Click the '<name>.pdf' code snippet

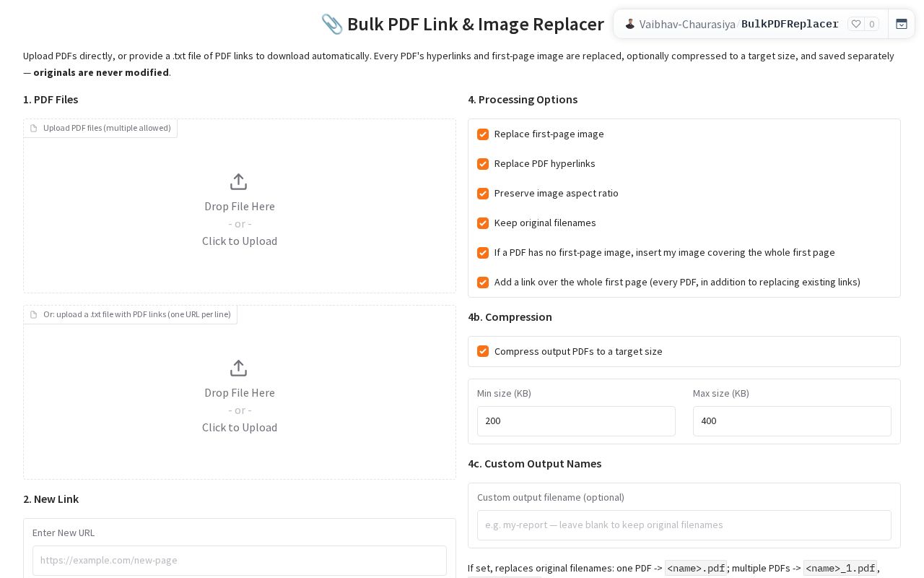pyautogui.click(x=696, y=569)
